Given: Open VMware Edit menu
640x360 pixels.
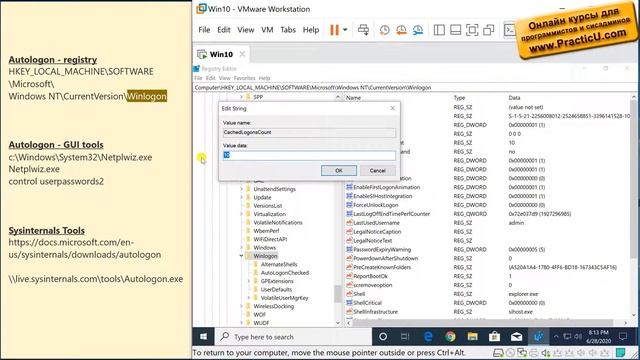Looking at the screenshot, I should pos(224,30).
